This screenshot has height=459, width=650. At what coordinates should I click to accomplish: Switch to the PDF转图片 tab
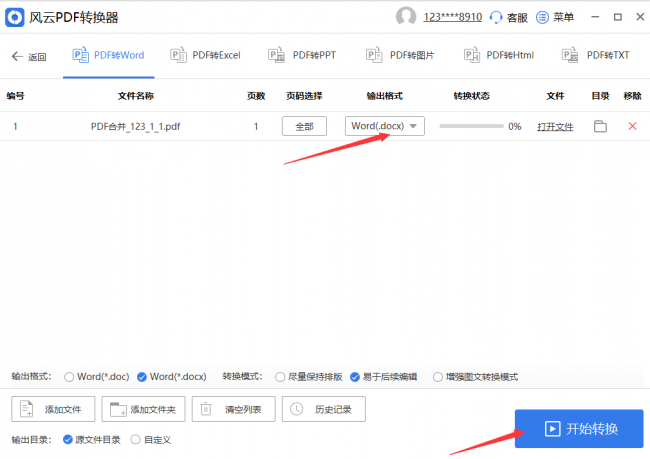(x=400, y=55)
